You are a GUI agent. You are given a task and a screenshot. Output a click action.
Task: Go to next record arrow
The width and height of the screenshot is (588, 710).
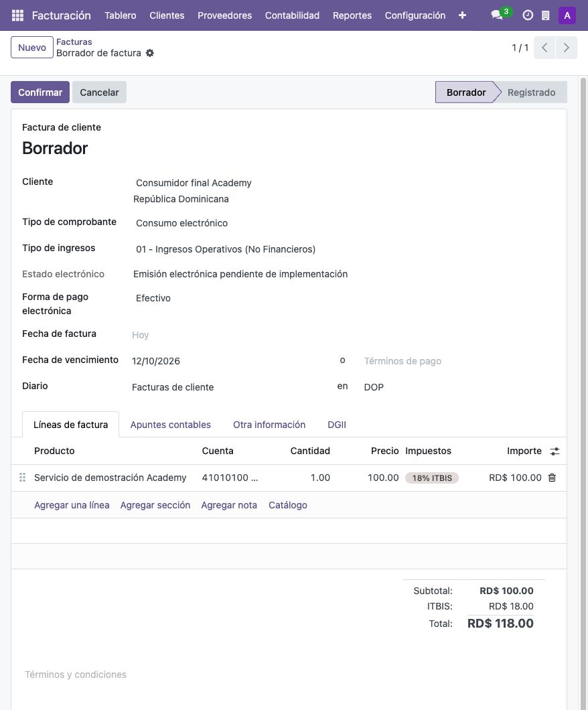567,48
